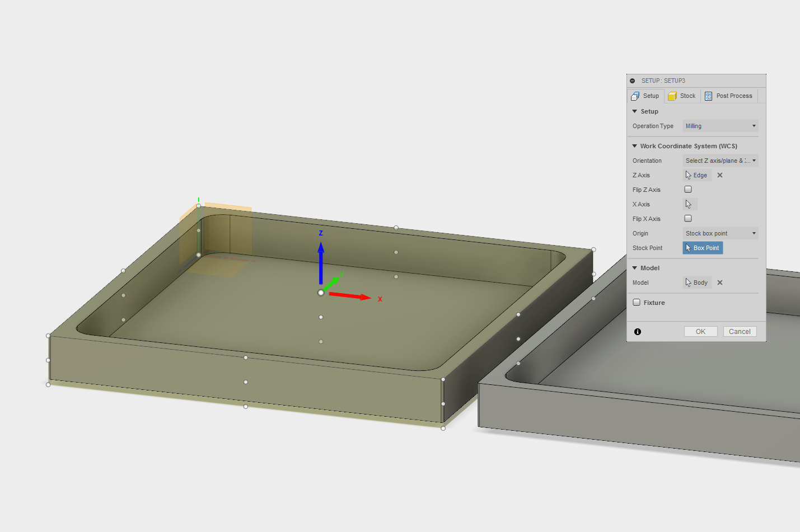Click the Origin label

pos(640,233)
